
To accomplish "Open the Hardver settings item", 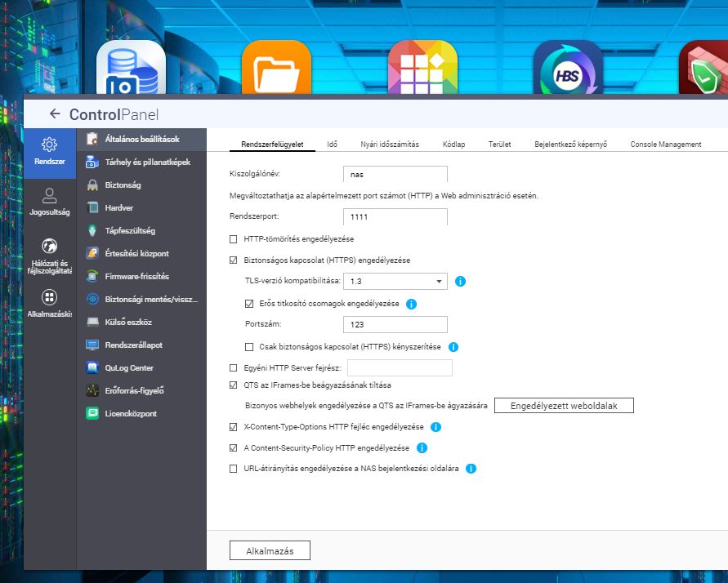I will click(141, 207).
